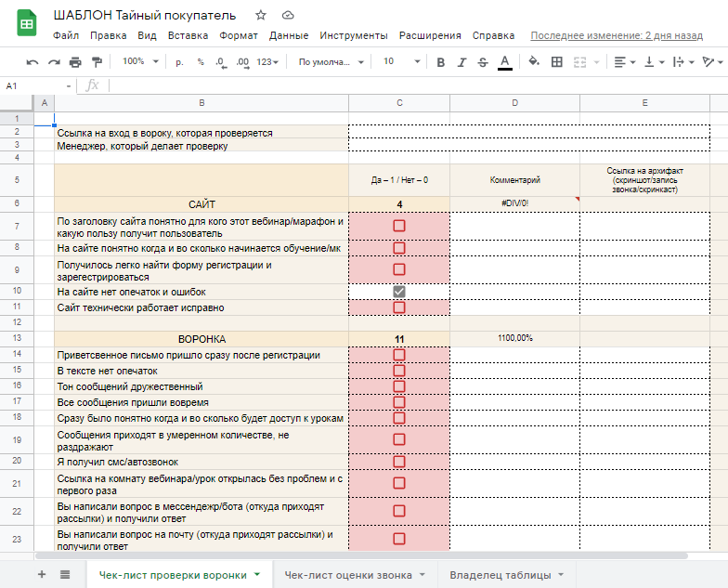Image resolution: width=728 pixels, height=588 pixels.
Task: Activate the paint format tool
Action: point(97,61)
